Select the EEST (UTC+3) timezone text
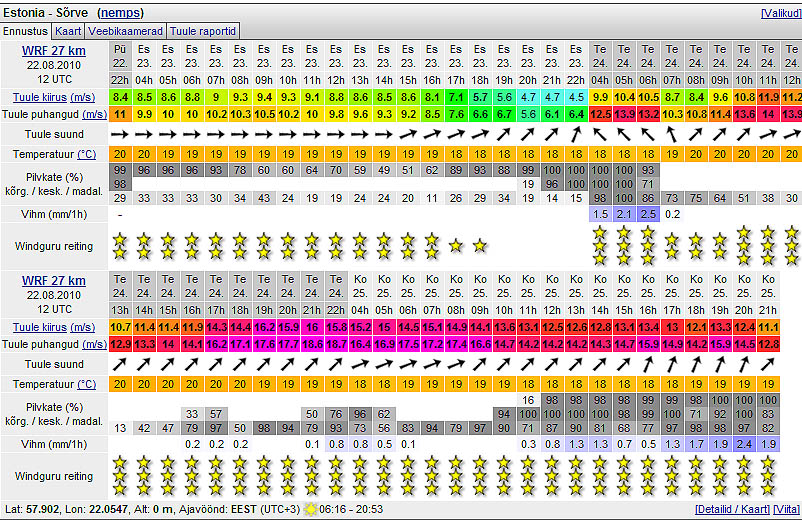 [265, 509]
